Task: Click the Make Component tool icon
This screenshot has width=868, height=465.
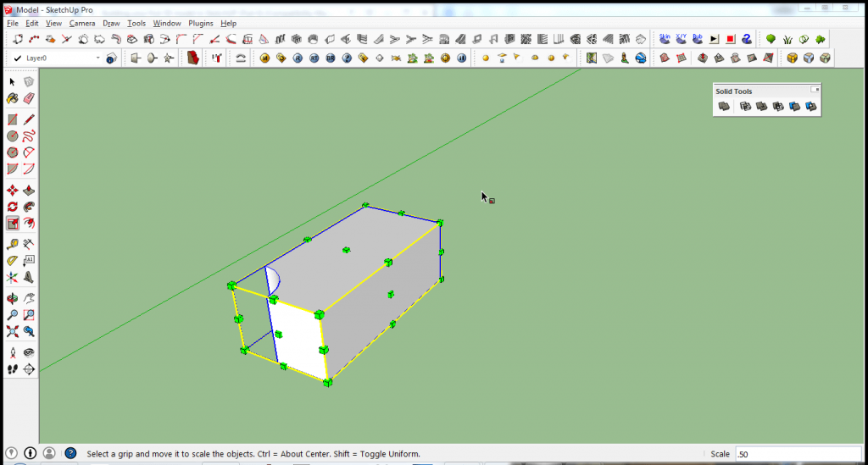Action: coord(29,82)
